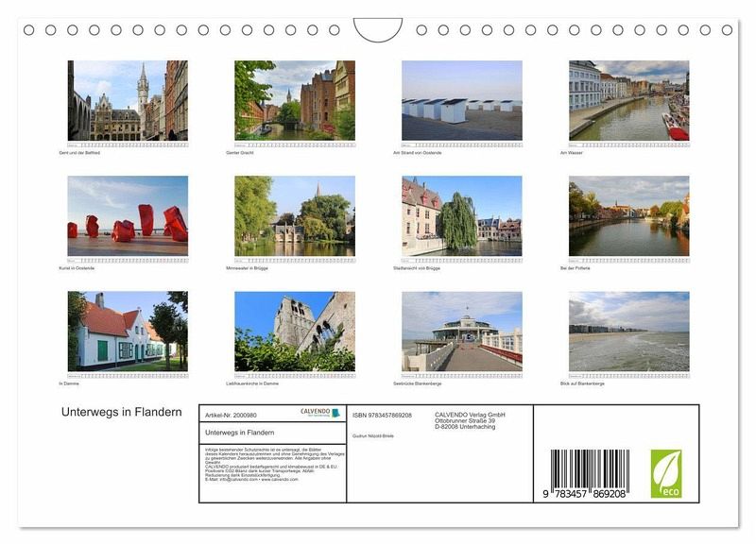Select the In Damme white houses photo
The image size is (756, 545).
[128, 331]
